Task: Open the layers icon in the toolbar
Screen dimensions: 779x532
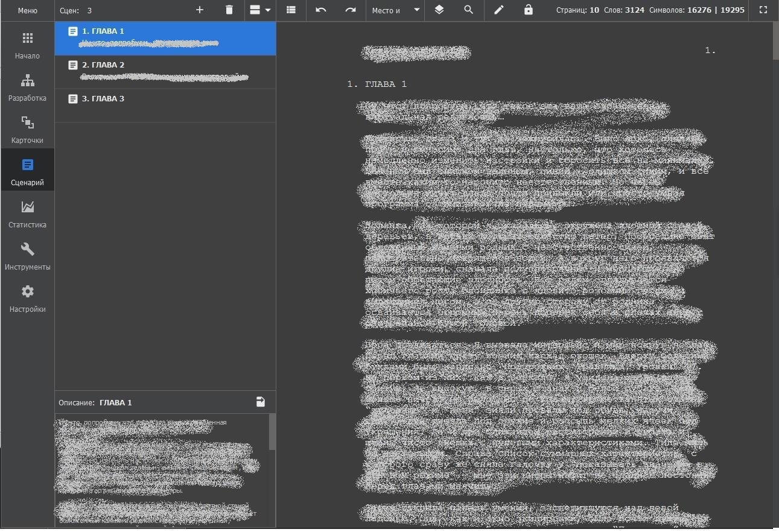Action: click(x=439, y=10)
